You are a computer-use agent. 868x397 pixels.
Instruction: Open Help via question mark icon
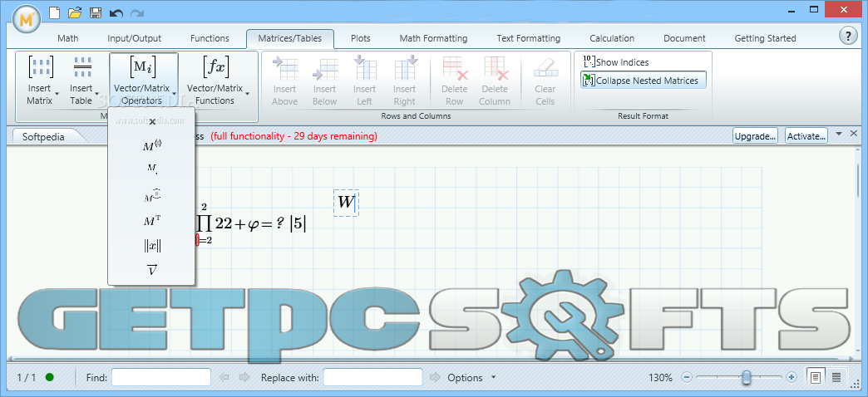848,37
